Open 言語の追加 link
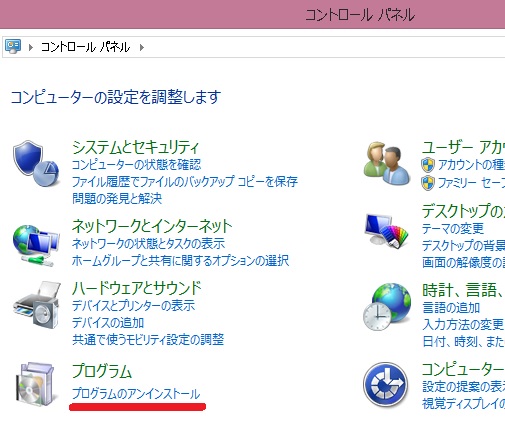 [x=451, y=307]
